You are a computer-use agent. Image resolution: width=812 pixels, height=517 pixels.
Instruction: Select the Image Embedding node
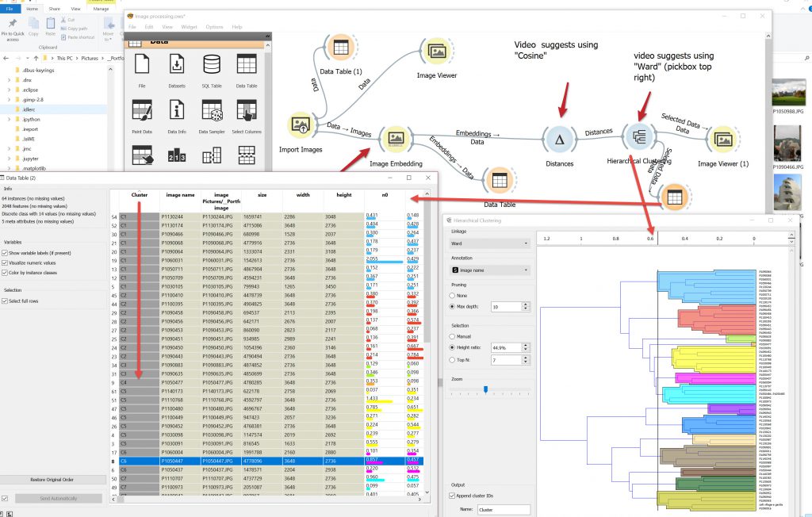pyautogui.click(x=395, y=139)
